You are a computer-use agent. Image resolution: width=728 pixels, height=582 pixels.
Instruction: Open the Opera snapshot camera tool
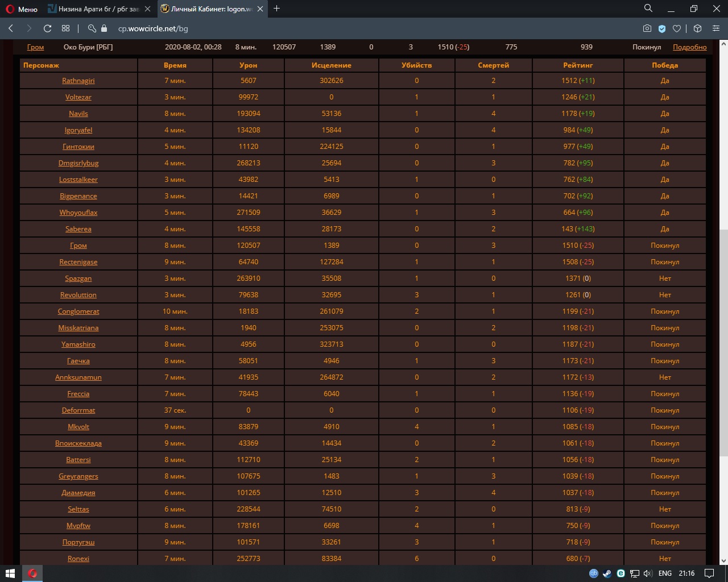coord(647,28)
